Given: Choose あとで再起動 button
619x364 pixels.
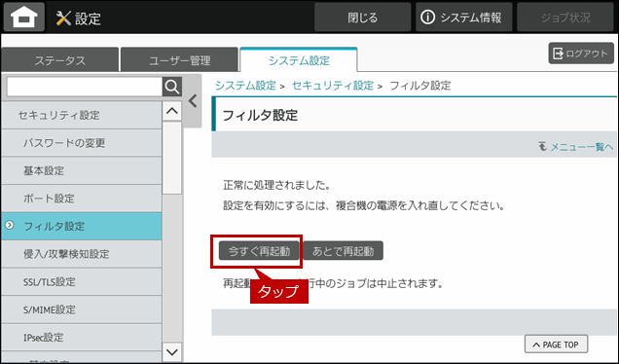Looking at the screenshot, I should coord(343,251).
